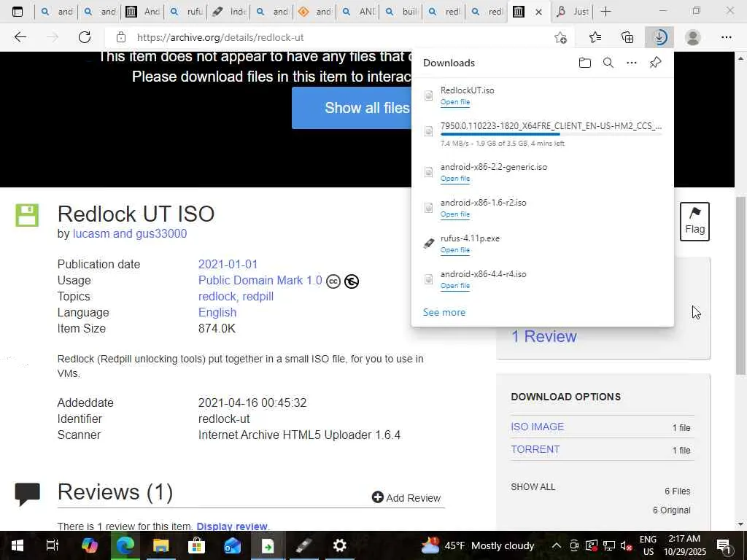This screenshot has width=747, height=560.
Task: Open Rufus USB app on taskbar
Action: click(x=304, y=545)
